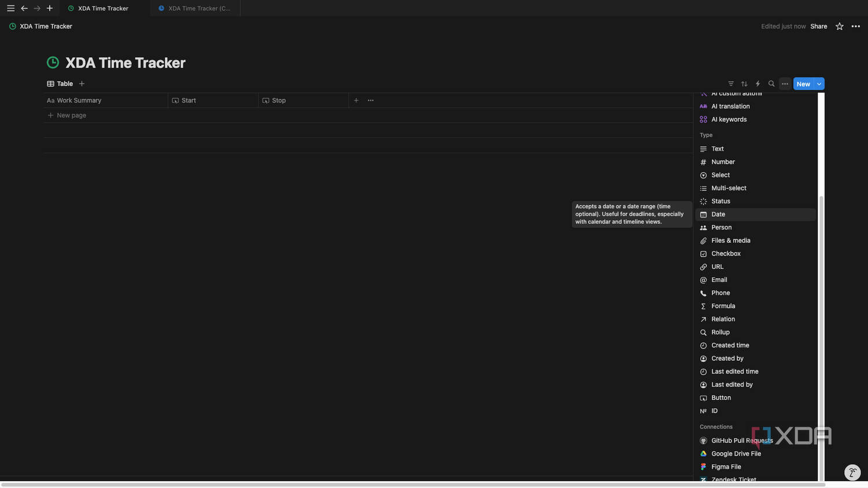Choose the Text property type

tap(755, 149)
